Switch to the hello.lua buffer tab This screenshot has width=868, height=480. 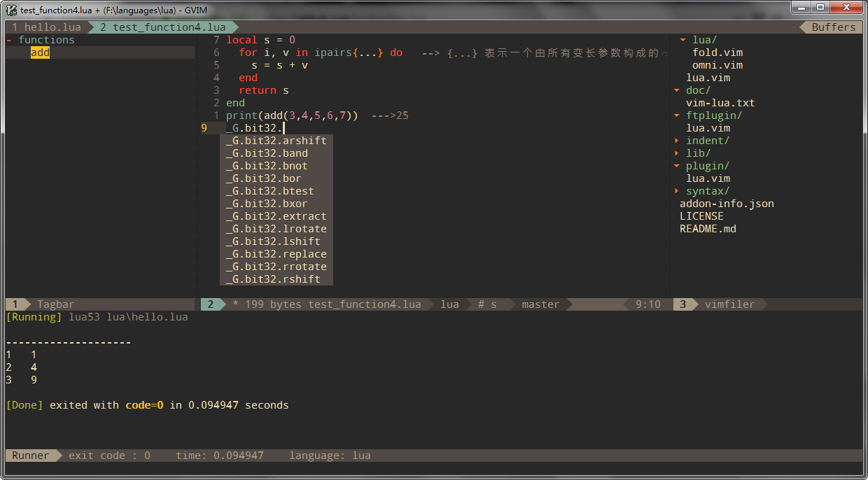tap(45, 27)
